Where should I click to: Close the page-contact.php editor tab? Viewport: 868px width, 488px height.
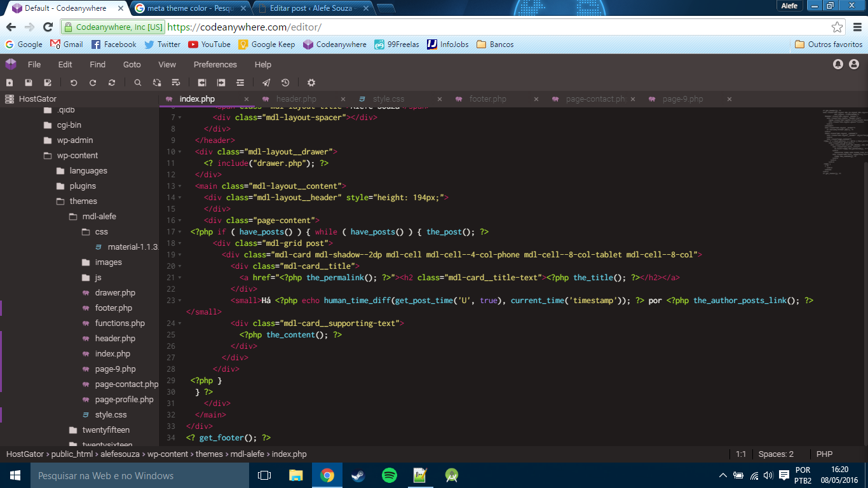tap(633, 99)
